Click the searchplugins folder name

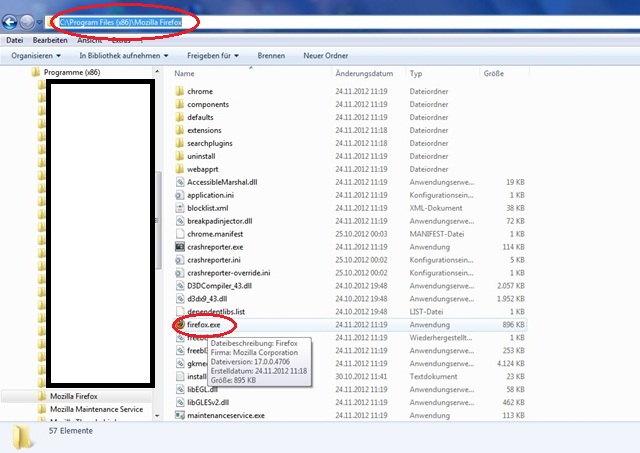210,143
